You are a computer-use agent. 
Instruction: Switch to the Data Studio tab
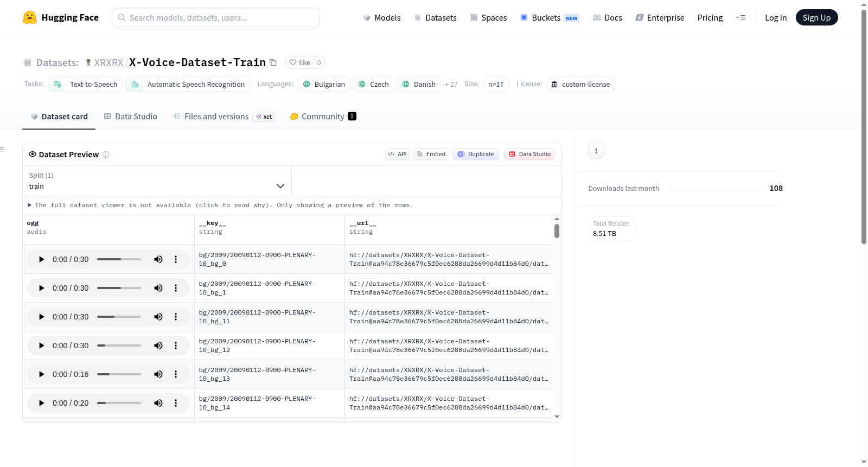131,117
